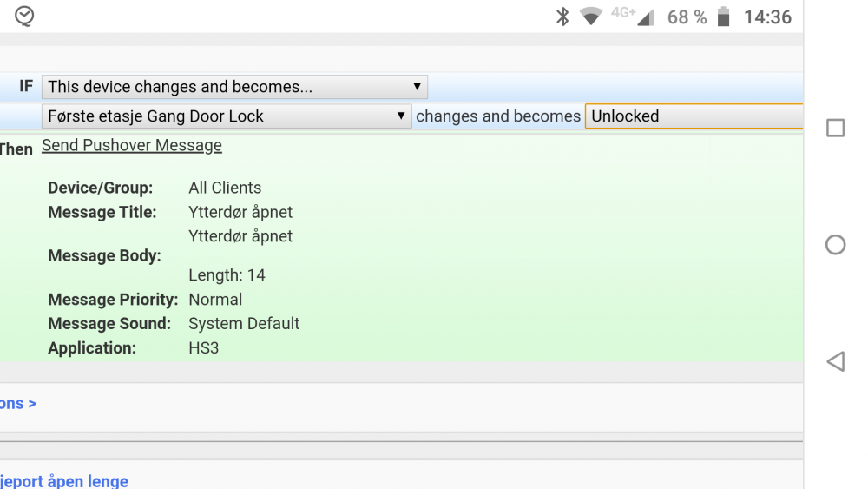Viewport: 868px width, 489px height.
Task: Click the partially visible 'ons >' link
Action: tap(18, 404)
